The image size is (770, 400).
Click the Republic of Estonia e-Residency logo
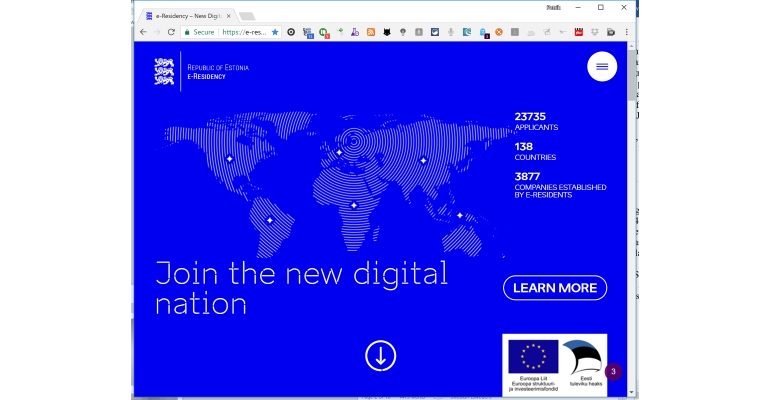(202, 72)
